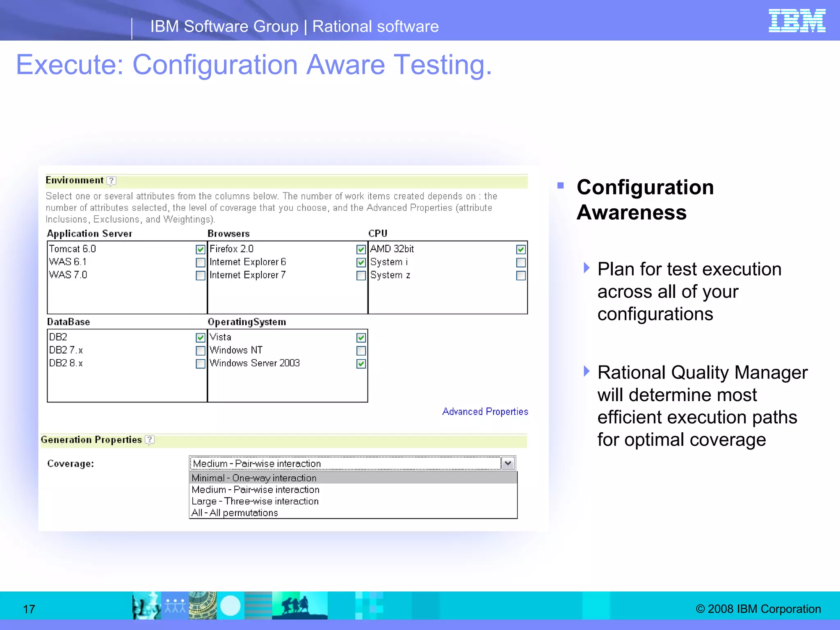The image size is (840, 630).
Task: Select All - All permutations option
Action: [353, 513]
